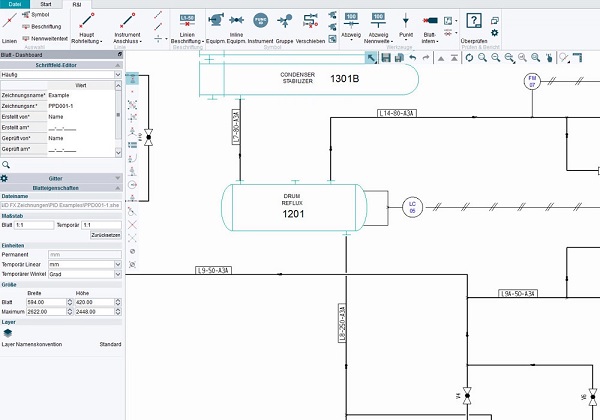The width and height of the screenshot is (600, 420).
Task: Click the corner frame icon in canvas toolbar
Action: (x=577, y=58)
